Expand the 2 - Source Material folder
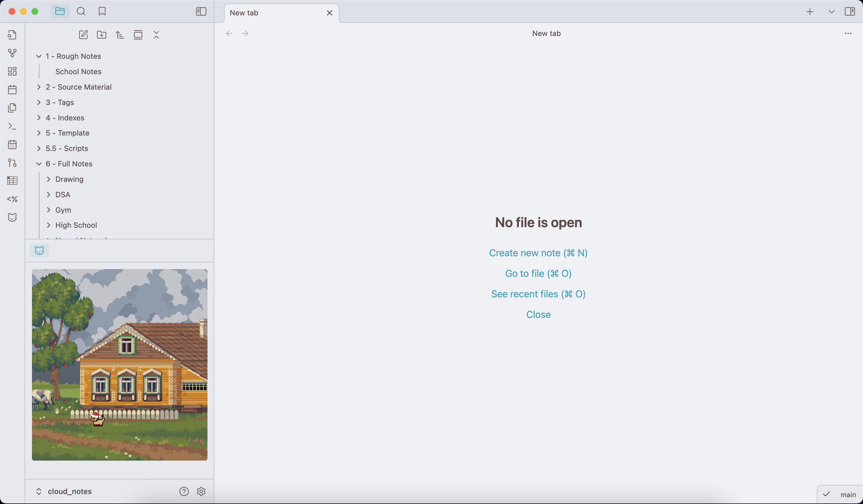 39,87
